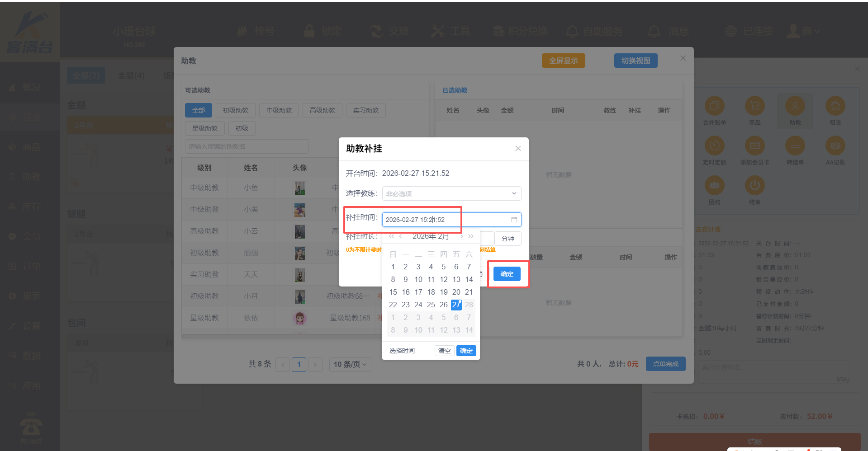Go to previous month in date picker

400,236
